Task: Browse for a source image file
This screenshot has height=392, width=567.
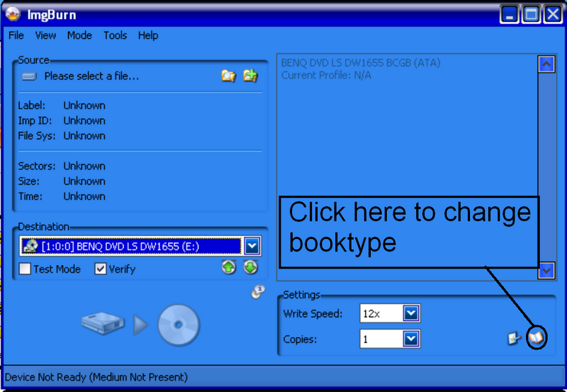Action: tap(228, 76)
